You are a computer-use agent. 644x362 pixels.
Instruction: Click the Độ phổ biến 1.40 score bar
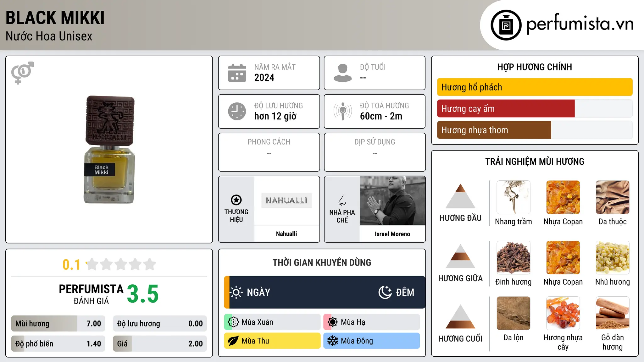(58, 343)
